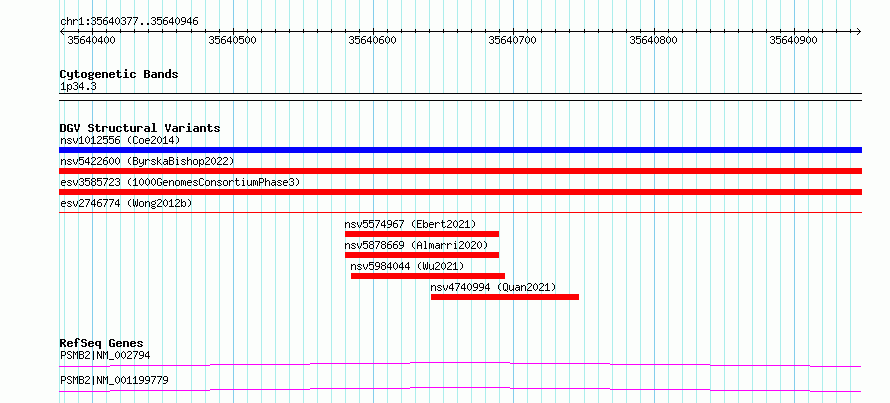The image size is (890, 403).
Task: Open nsv5878669 (Almarri2020) variant label
Action: 416,245
